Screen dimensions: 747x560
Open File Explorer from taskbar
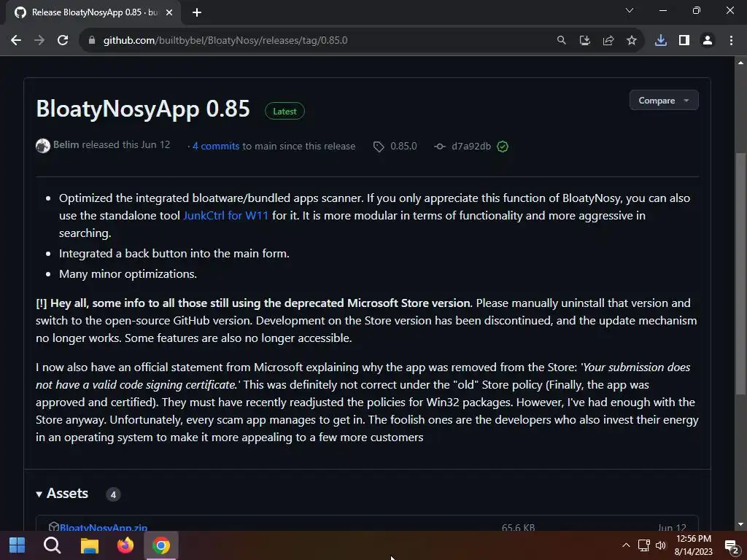point(89,545)
